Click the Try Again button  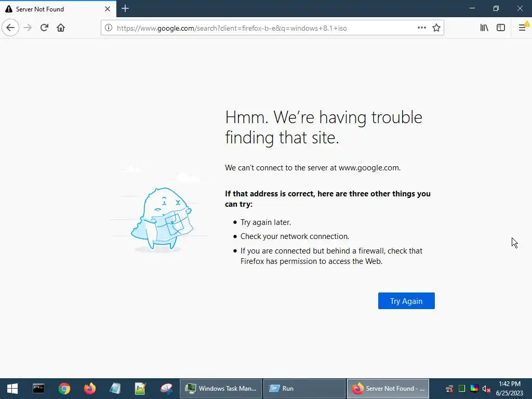[x=406, y=301]
